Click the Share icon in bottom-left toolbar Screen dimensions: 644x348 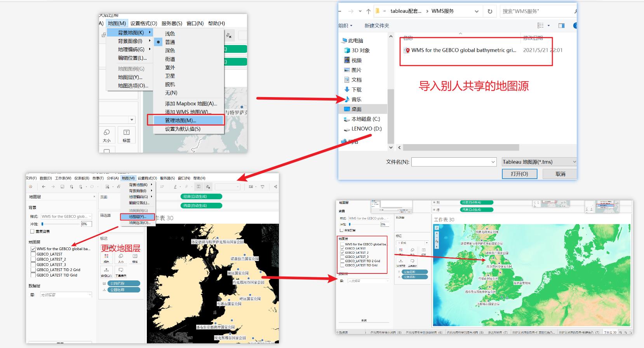pos(275,187)
